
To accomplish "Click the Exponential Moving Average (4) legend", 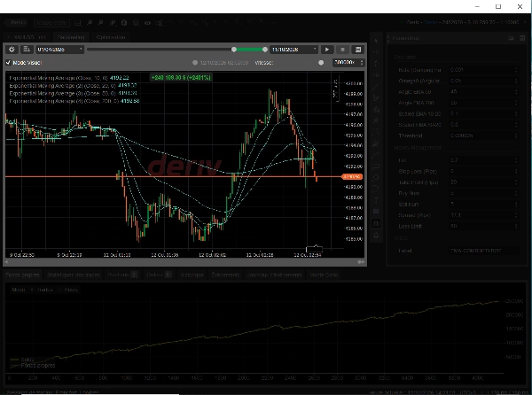I will (x=74, y=101).
